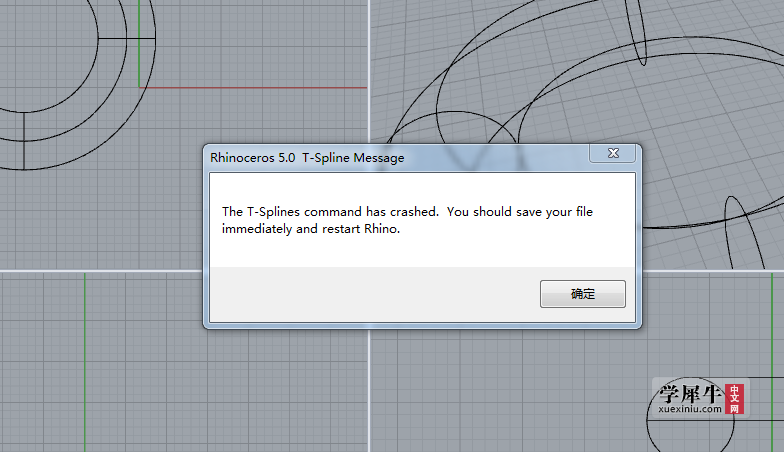Screen dimensions: 784x452
Task: Click the 确定 button in the dialog
Action: pos(582,294)
